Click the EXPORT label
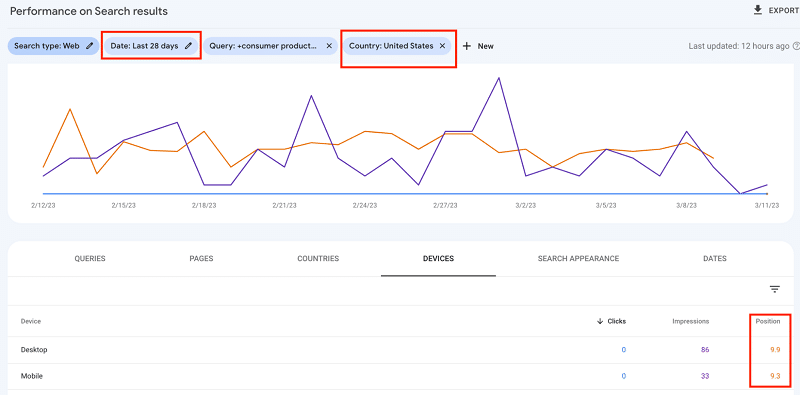The height and width of the screenshot is (395, 800). coord(783,11)
